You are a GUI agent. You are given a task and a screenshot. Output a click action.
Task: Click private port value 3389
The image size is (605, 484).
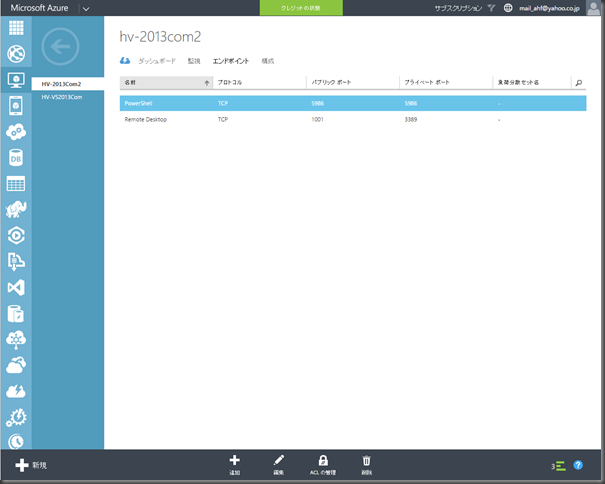click(x=411, y=120)
